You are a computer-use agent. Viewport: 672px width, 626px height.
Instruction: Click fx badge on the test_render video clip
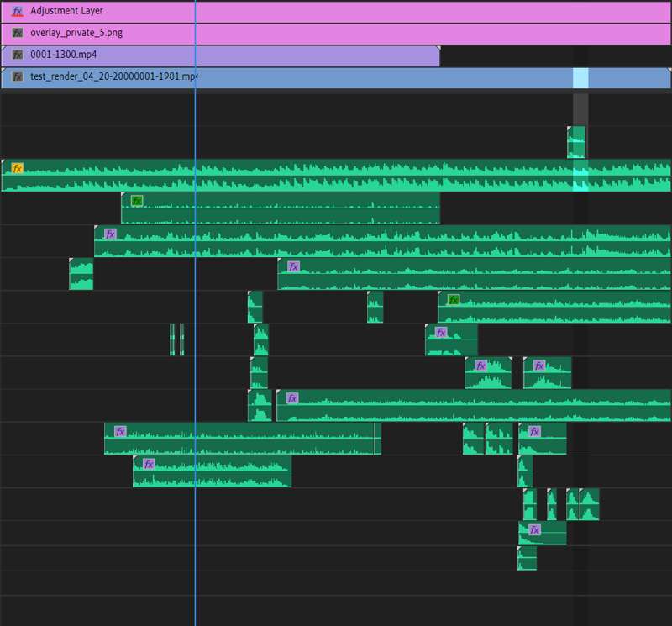coord(17,76)
